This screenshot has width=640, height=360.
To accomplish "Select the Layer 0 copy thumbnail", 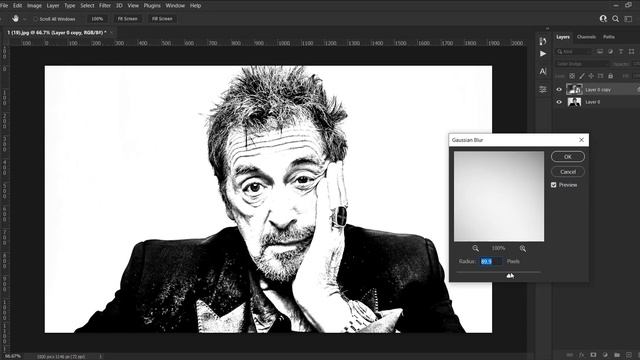I will (574, 89).
